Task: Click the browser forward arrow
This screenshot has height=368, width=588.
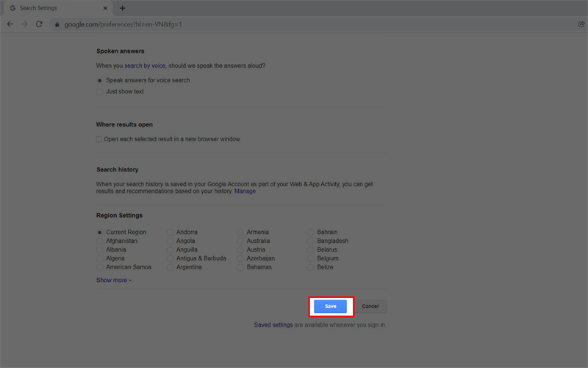Action: 24,24
